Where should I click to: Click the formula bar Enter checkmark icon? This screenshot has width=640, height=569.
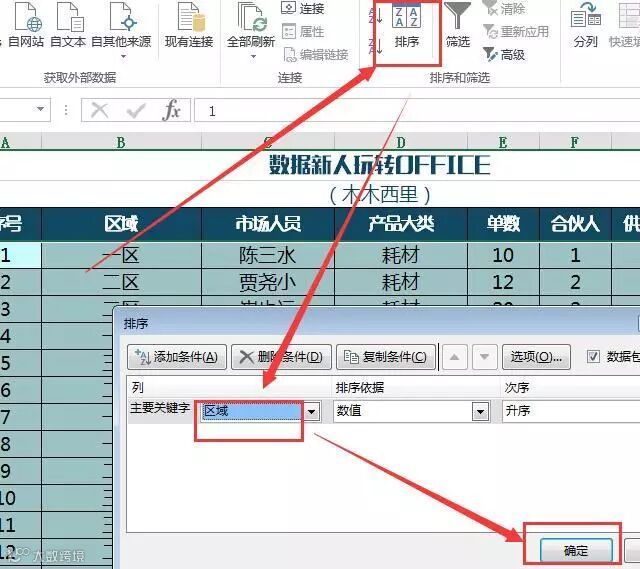[x=136, y=110]
